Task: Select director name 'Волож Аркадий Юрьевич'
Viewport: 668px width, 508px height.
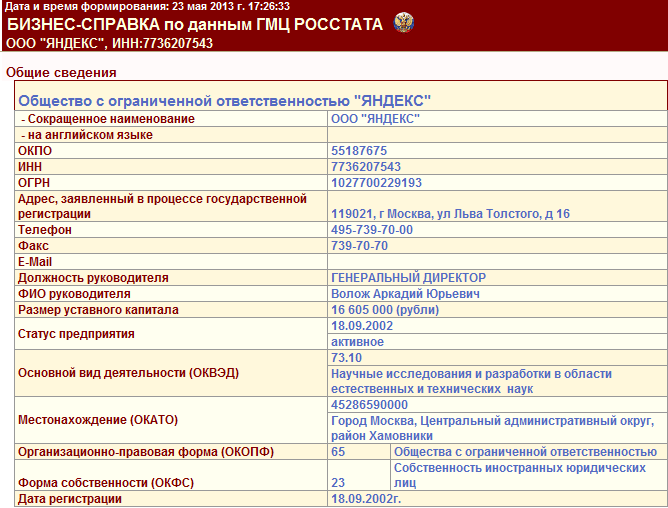Action: pos(405,294)
